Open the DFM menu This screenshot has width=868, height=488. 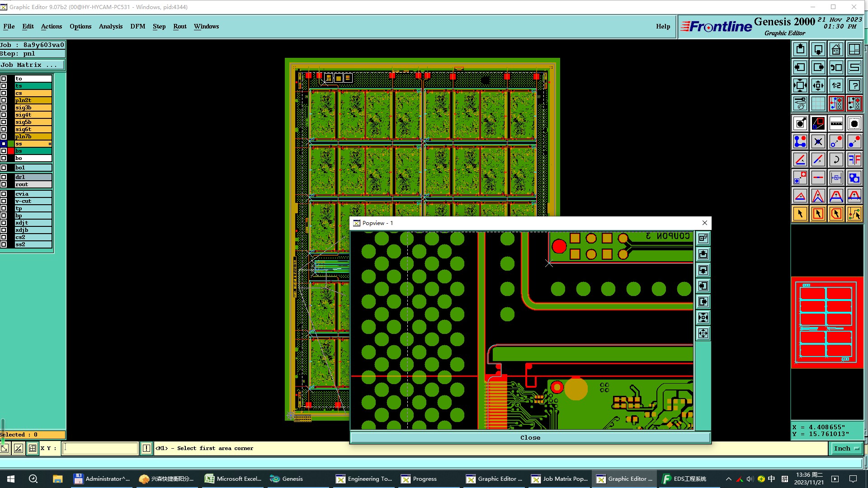click(x=138, y=26)
